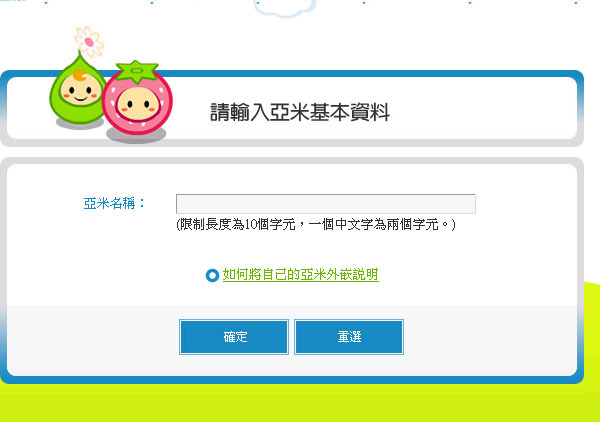
Task: Click the green leaf mascot character
Action: click(x=78, y=90)
